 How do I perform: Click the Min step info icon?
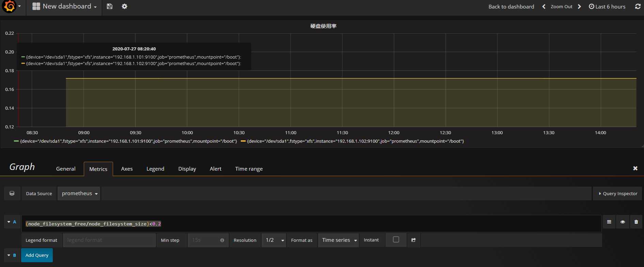click(222, 240)
